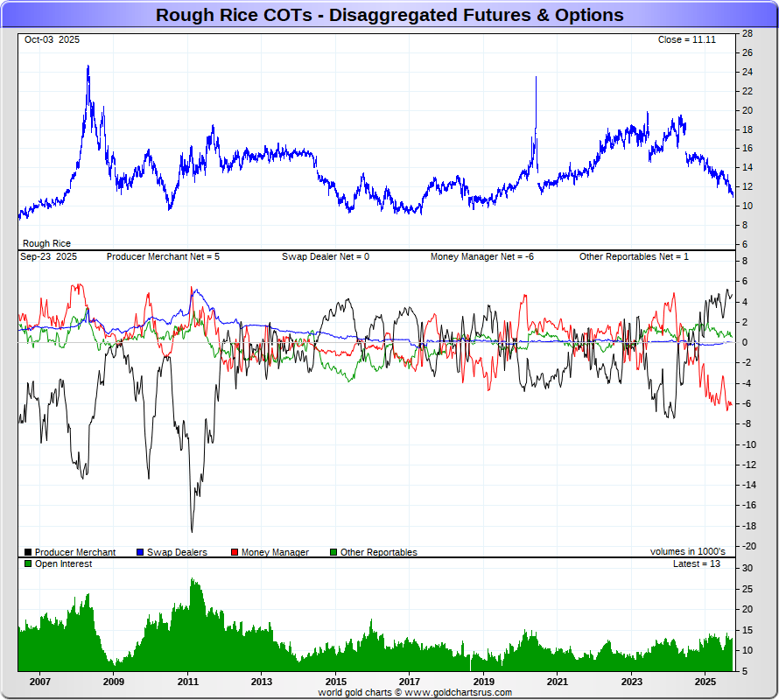Click the Sep-23 2025 COT date label
This screenshot has height=700, width=779.
tap(49, 257)
